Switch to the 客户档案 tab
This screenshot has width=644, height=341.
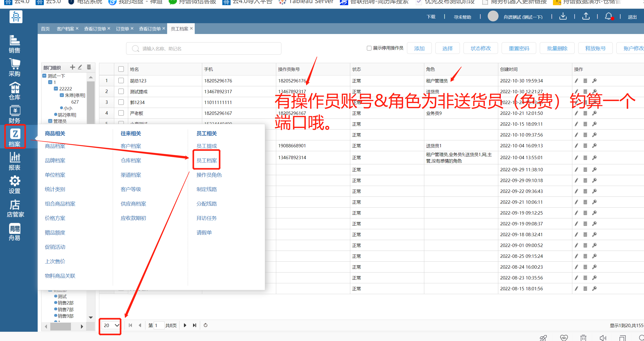point(65,29)
